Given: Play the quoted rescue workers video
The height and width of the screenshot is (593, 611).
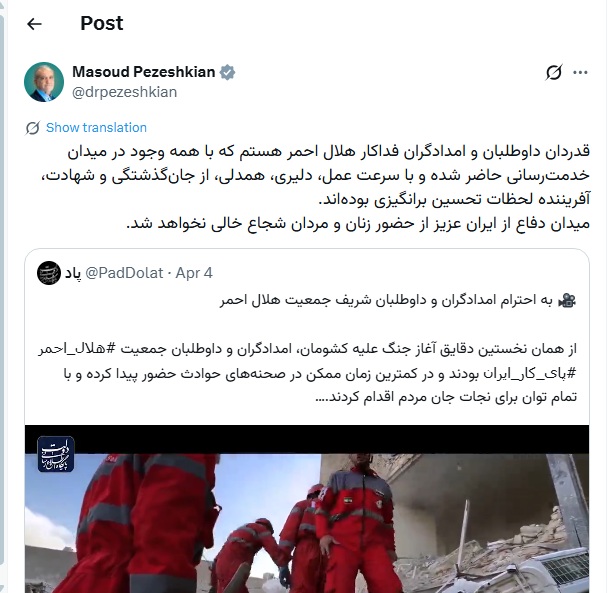Looking at the screenshot, I should (307, 508).
